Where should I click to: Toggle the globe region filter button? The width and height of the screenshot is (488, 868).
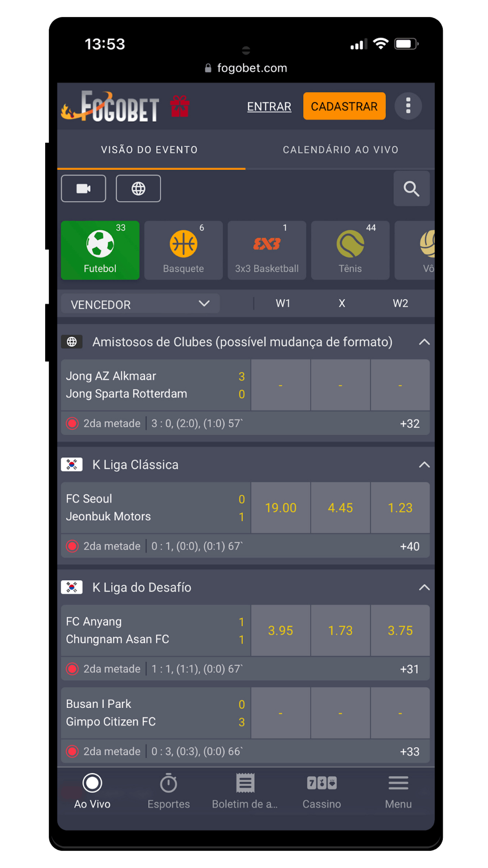pyautogui.click(x=138, y=188)
